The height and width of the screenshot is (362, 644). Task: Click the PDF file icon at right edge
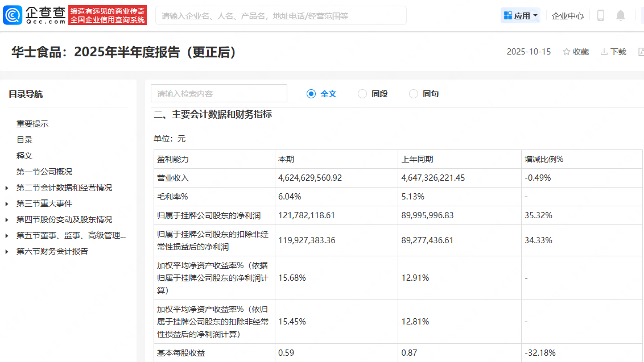point(641,52)
